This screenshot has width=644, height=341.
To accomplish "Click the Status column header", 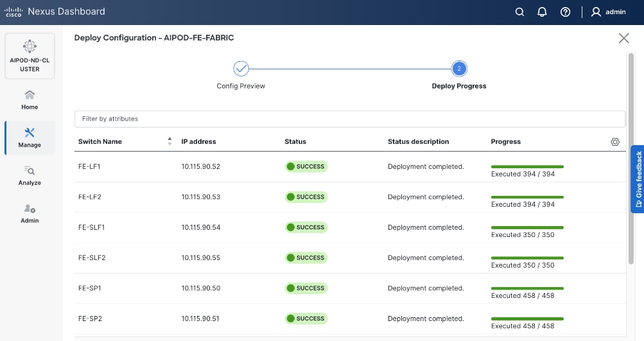I will (295, 141).
